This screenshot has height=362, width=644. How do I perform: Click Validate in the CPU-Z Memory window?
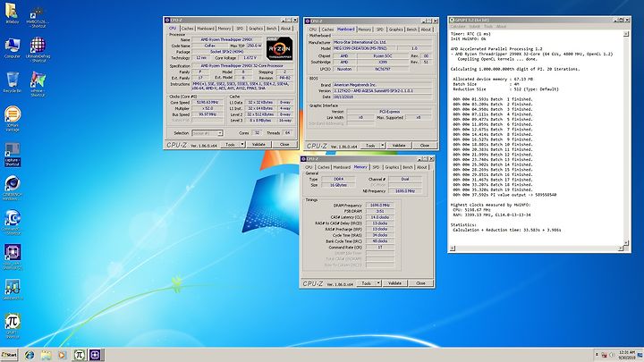point(394,283)
